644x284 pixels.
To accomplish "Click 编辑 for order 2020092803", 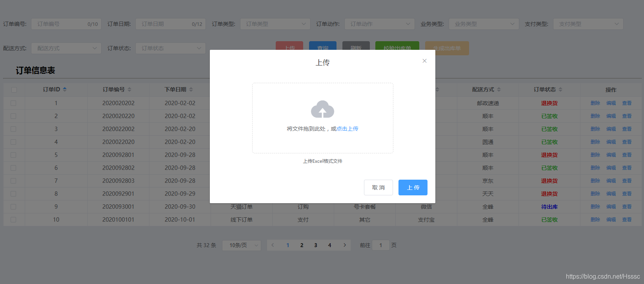I will coord(611,181).
